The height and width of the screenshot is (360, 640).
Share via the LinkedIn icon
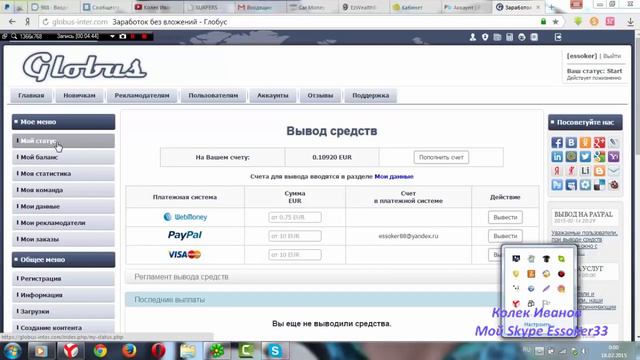[x=557, y=156]
